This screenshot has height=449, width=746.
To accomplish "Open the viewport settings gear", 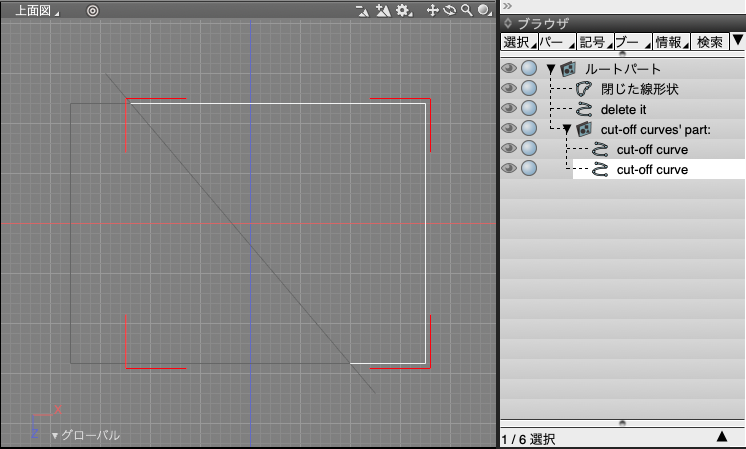I will pos(402,10).
